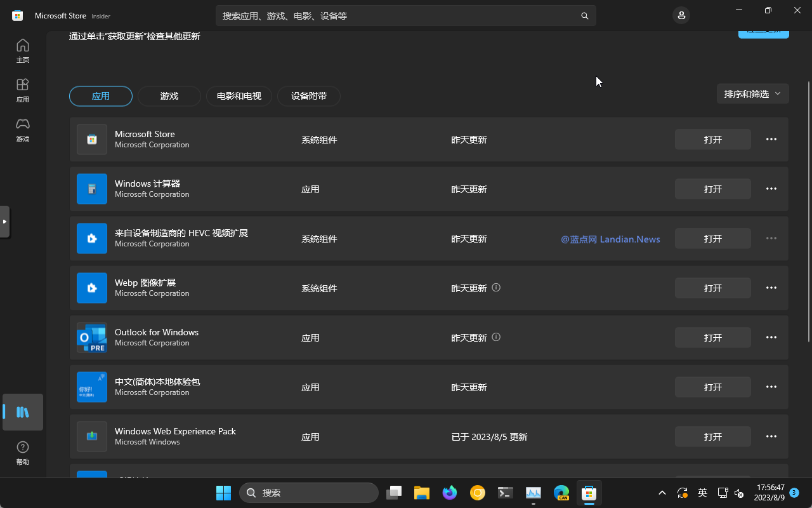Open the 排序和筛选 dropdown

(x=752, y=94)
